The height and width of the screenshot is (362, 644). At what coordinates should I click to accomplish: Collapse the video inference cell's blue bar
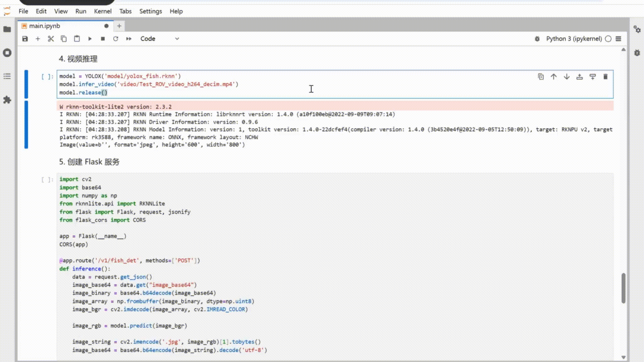pos(26,84)
